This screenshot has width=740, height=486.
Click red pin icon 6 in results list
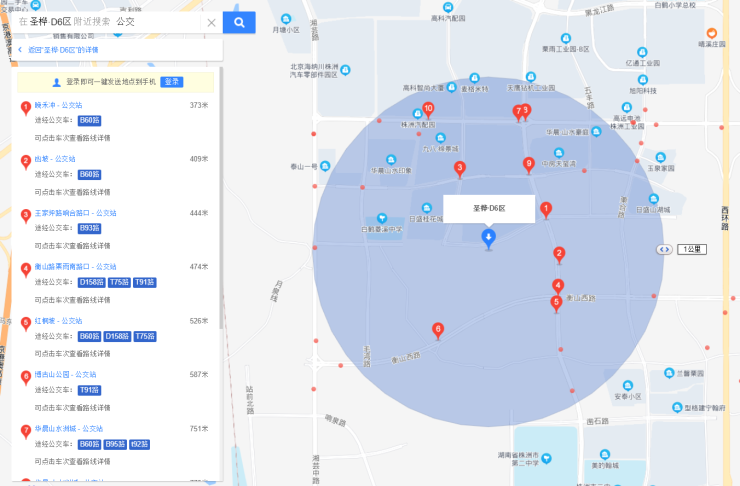click(26, 377)
